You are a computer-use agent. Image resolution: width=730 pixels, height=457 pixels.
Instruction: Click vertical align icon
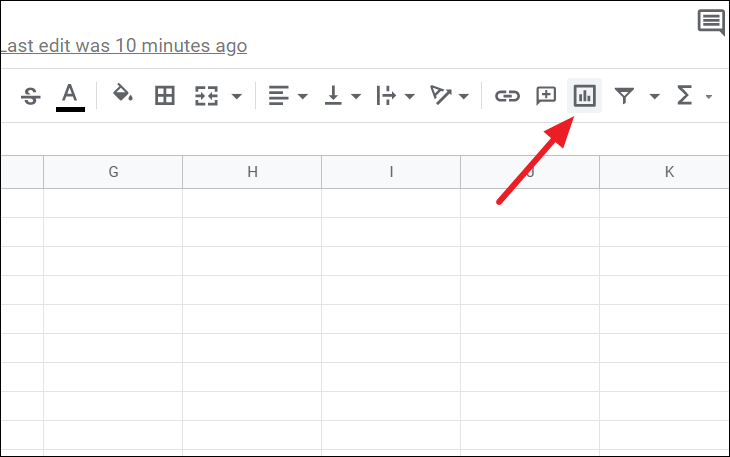(x=333, y=95)
